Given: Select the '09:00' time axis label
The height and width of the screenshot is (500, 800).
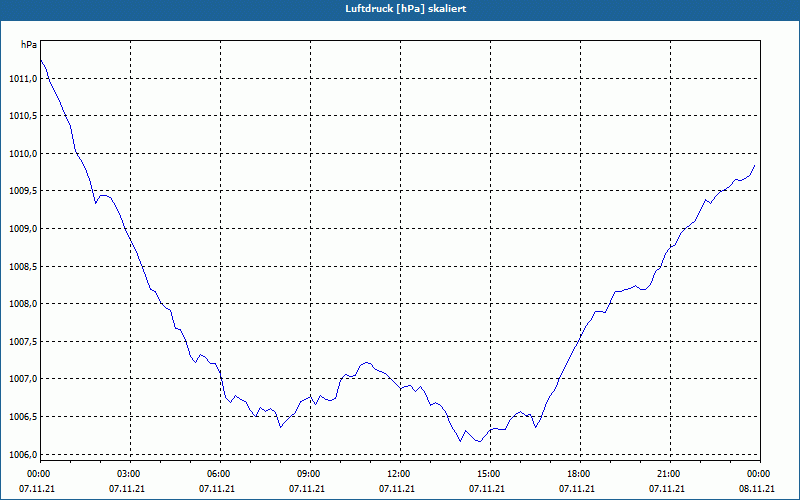Looking at the screenshot, I should [x=309, y=474].
